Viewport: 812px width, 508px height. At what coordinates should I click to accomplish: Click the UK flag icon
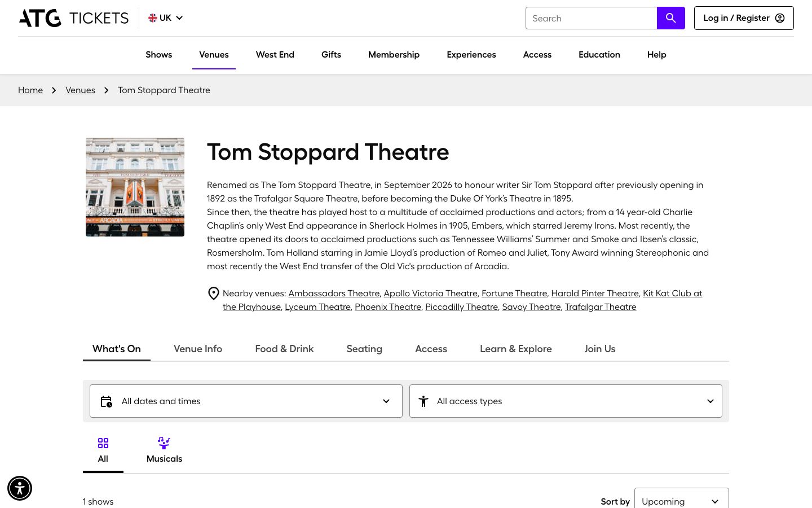coord(153,18)
